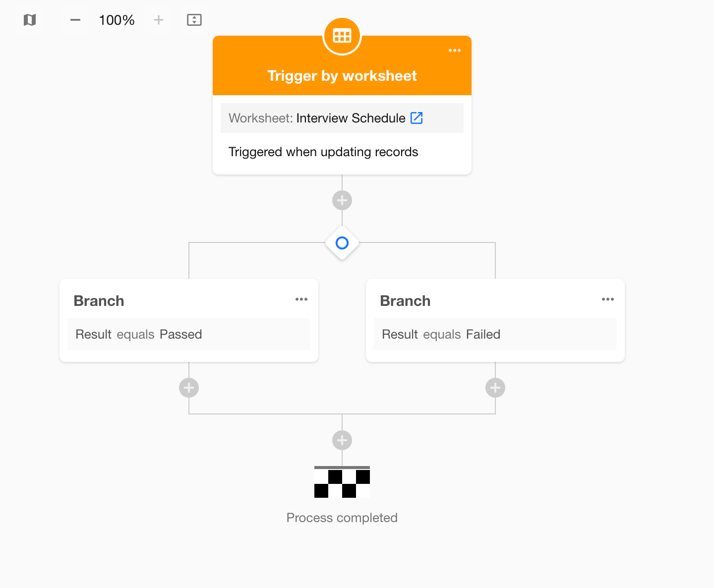Click the orange worksheet trigger table icon
714x588 pixels.
tap(342, 36)
